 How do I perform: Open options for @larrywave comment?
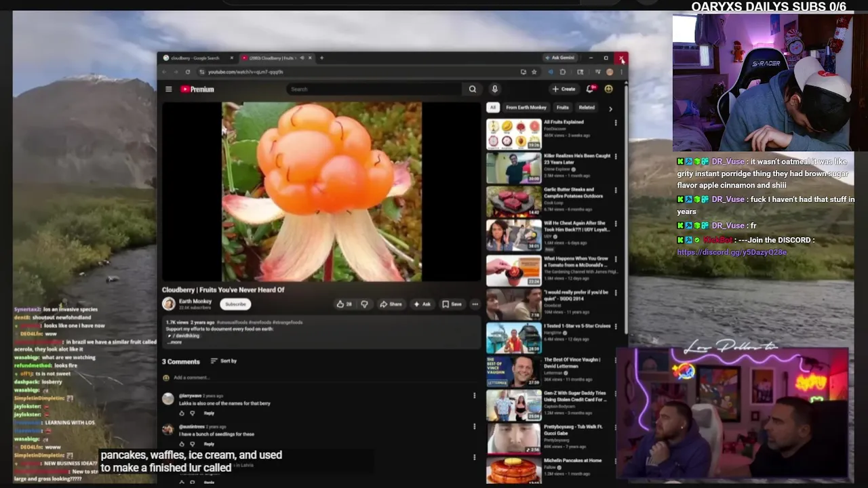click(x=474, y=396)
